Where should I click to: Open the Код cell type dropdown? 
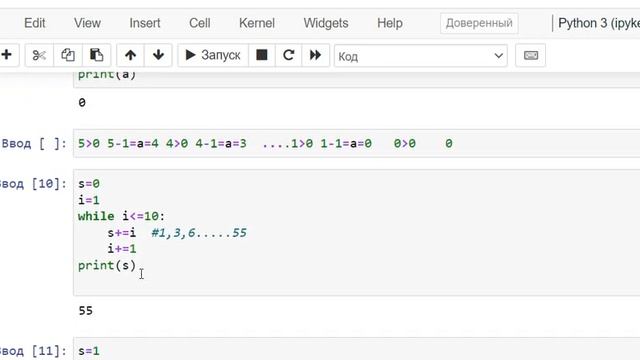click(x=421, y=56)
